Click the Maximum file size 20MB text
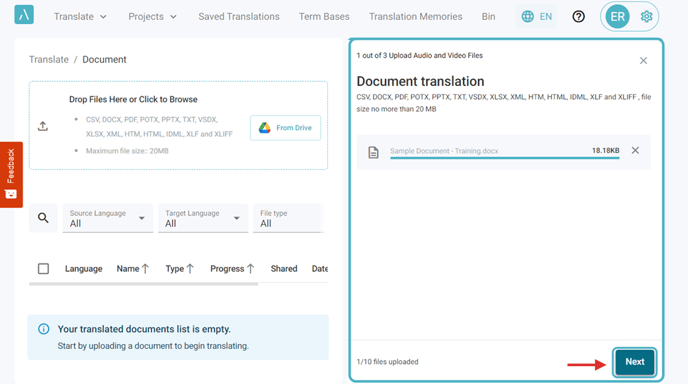 pyautogui.click(x=127, y=151)
